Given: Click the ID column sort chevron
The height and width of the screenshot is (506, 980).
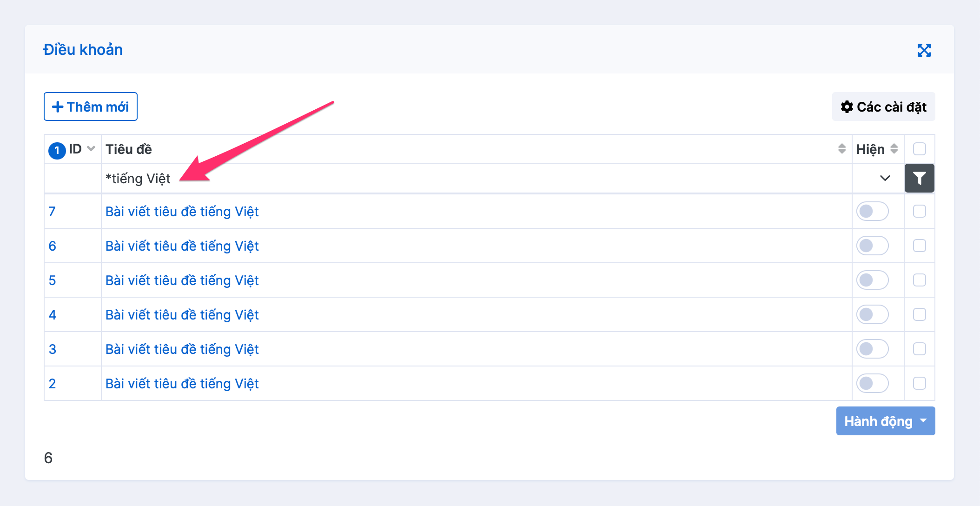Looking at the screenshot, I should point(91,149).
